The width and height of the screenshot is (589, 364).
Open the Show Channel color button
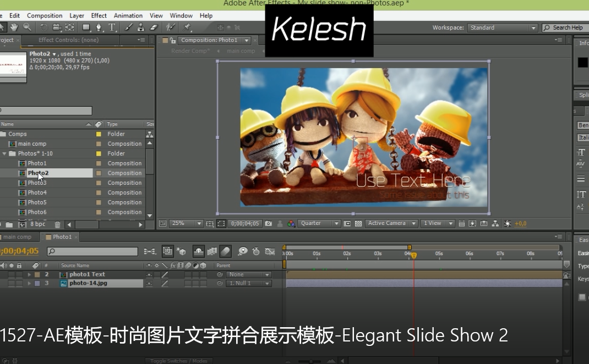(x=291, y=223)
